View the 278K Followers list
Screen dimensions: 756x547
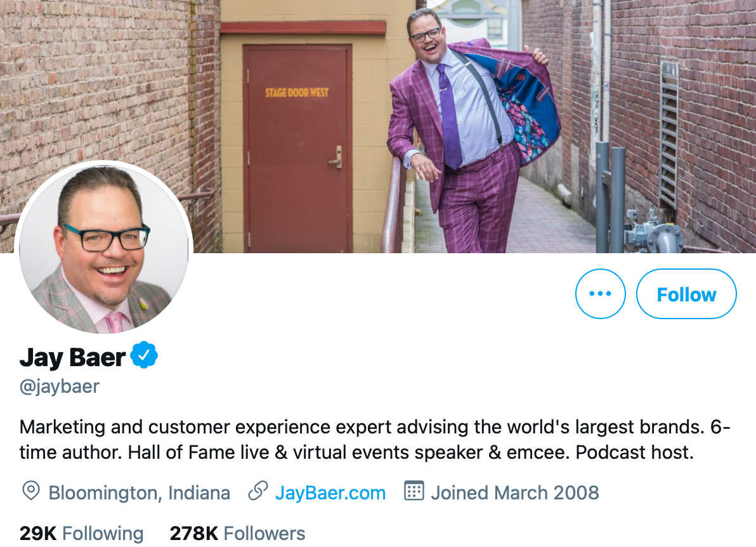tap(237, 534)
